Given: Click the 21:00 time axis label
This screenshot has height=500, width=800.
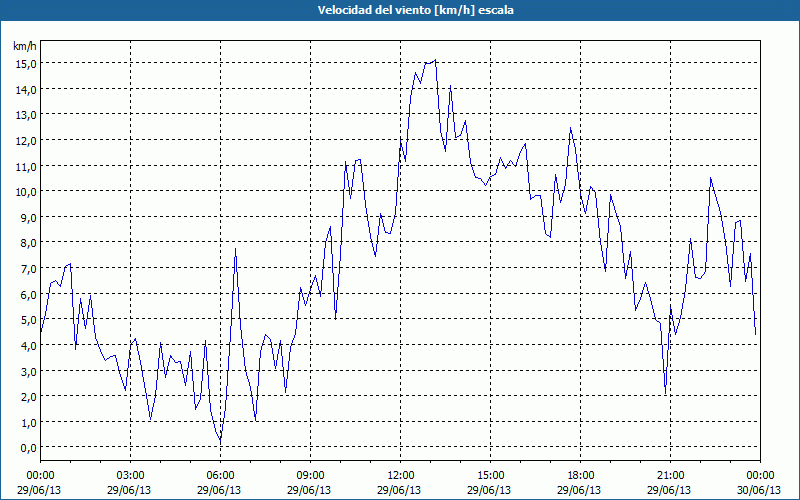Looking at the screenshot, I should (x=670, y=476).
